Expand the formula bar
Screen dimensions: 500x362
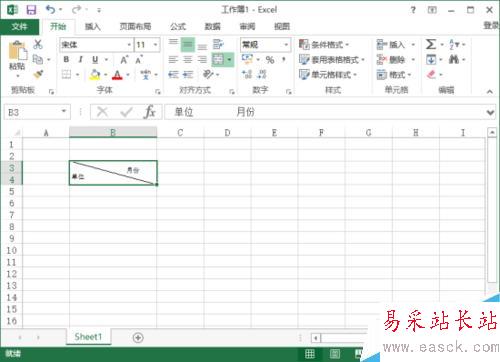490,113
